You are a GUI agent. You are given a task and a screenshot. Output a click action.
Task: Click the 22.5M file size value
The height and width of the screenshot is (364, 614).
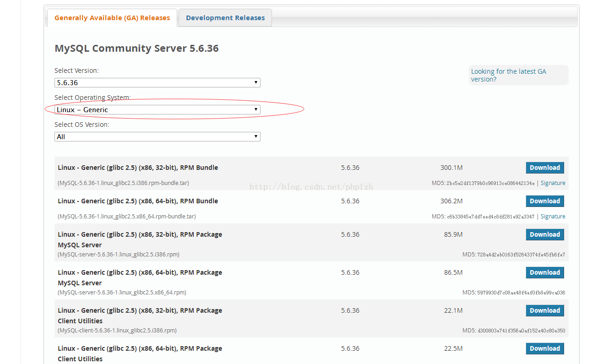tap(453, 348)
